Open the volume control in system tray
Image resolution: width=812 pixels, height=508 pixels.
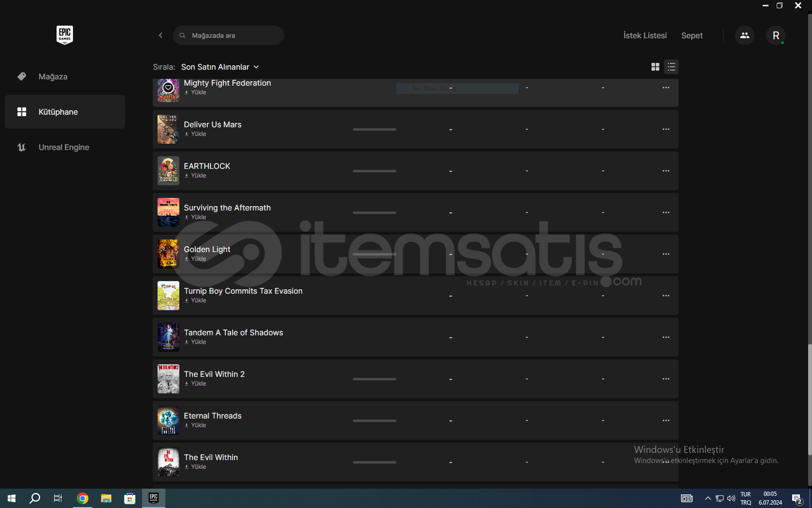pos(731,498)
